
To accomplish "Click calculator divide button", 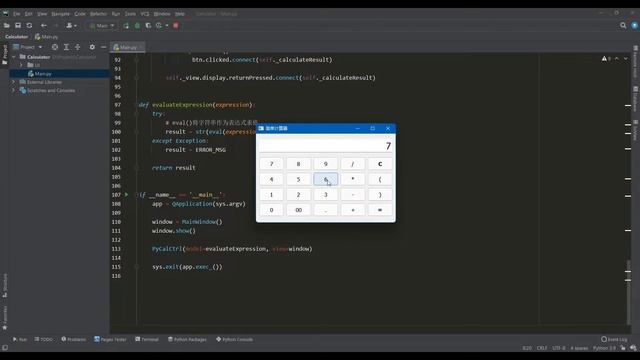I will click(353, 164).
